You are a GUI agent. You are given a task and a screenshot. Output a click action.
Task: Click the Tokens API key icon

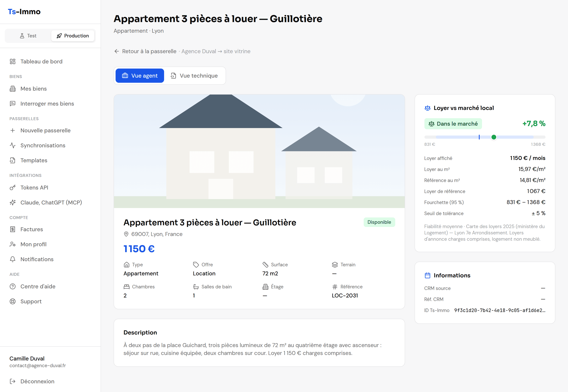(13, 188)
